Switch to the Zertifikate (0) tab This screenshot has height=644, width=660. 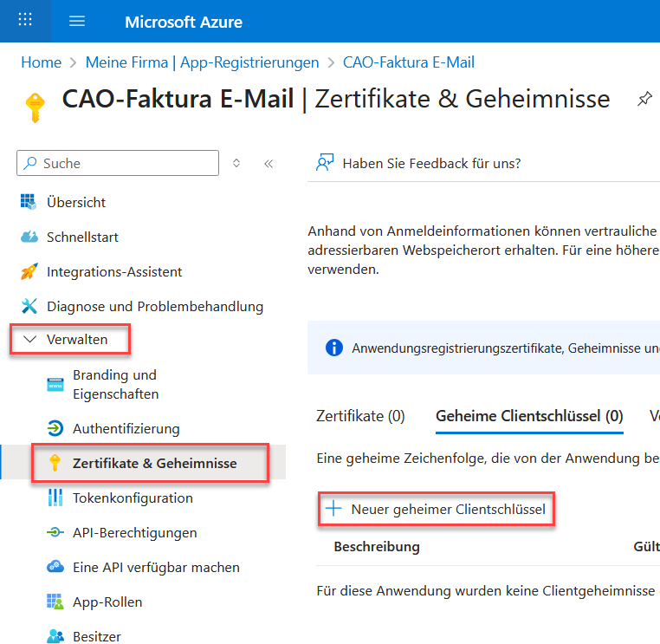click(360, 416)
